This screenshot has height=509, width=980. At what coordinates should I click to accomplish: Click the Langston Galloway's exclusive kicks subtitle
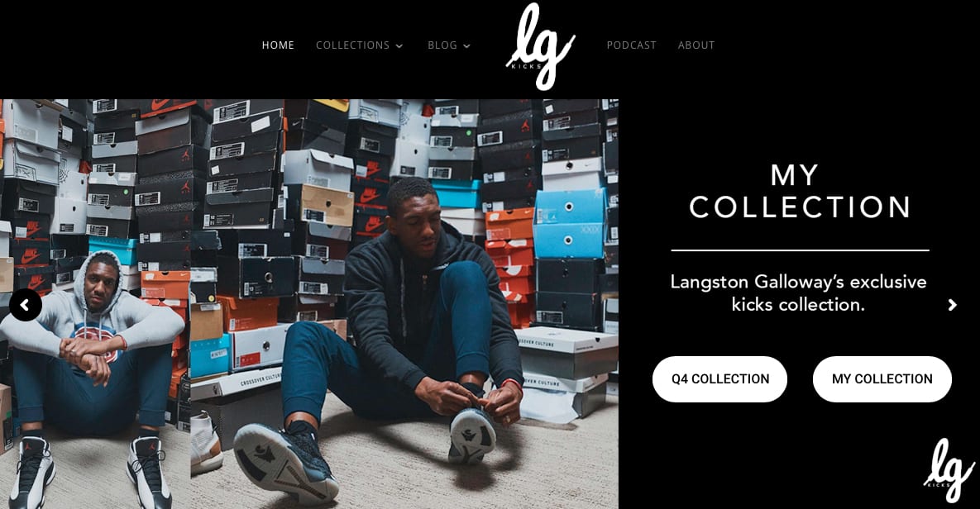[799, 293]
